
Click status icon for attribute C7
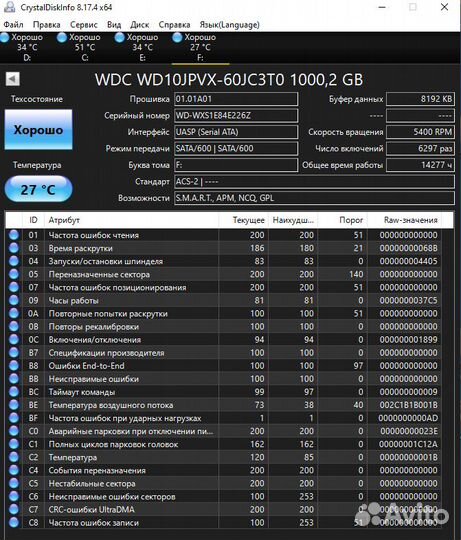tap(14, 509)
